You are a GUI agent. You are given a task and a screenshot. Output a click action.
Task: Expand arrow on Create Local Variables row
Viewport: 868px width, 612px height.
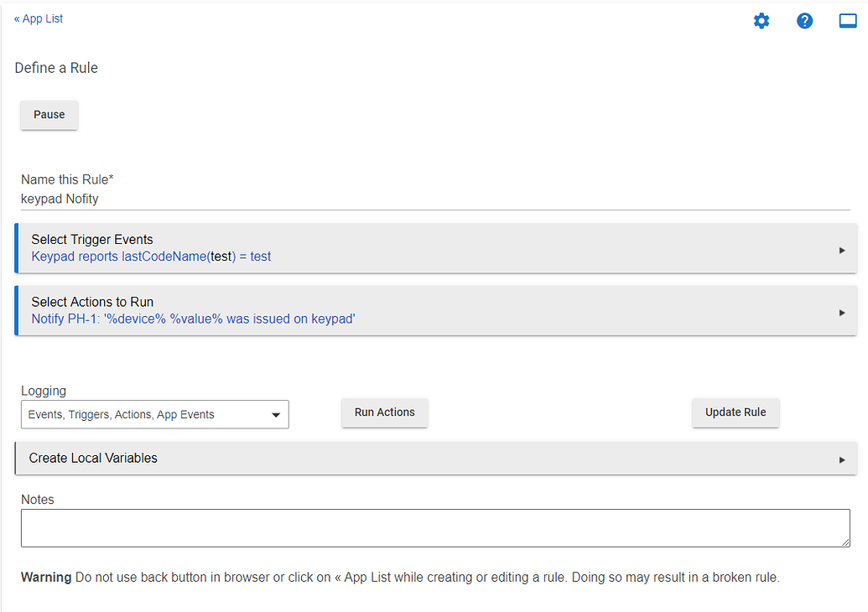coord(842,459)
